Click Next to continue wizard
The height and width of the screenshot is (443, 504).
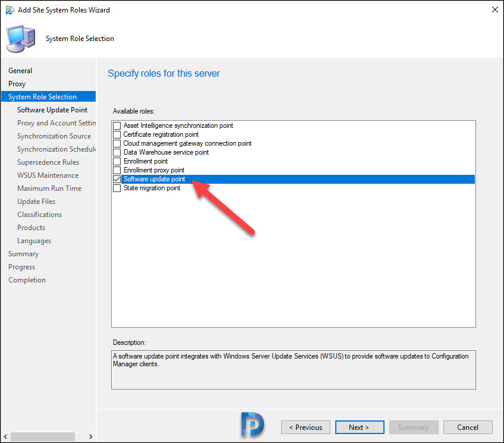tap(360, 428)
